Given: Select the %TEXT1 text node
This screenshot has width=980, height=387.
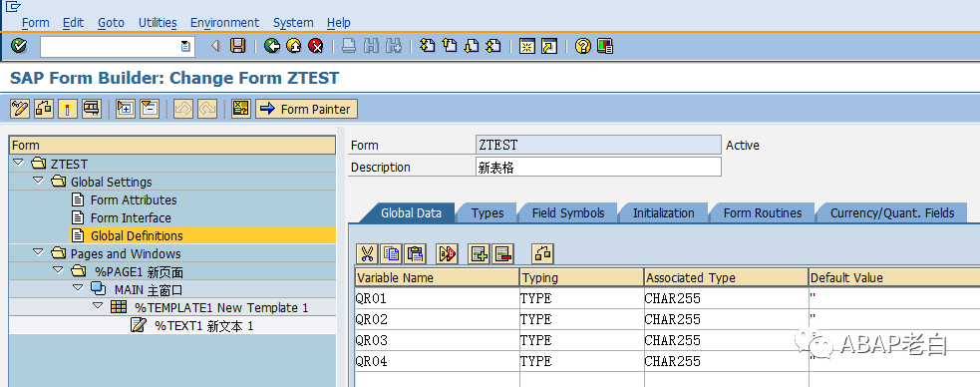Looking at the screenshot, I should coord(203,326).
